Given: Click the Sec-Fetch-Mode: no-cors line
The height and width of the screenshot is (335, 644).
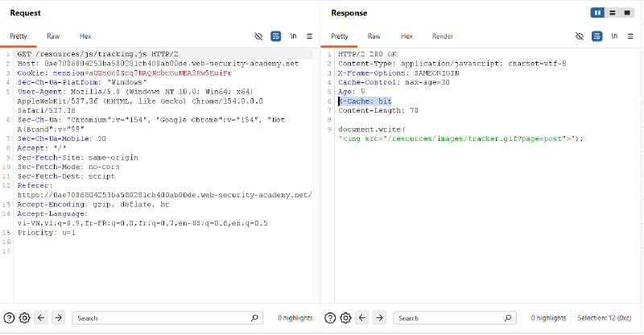Looking at the screenshot, I should click(x=68, y=167).
